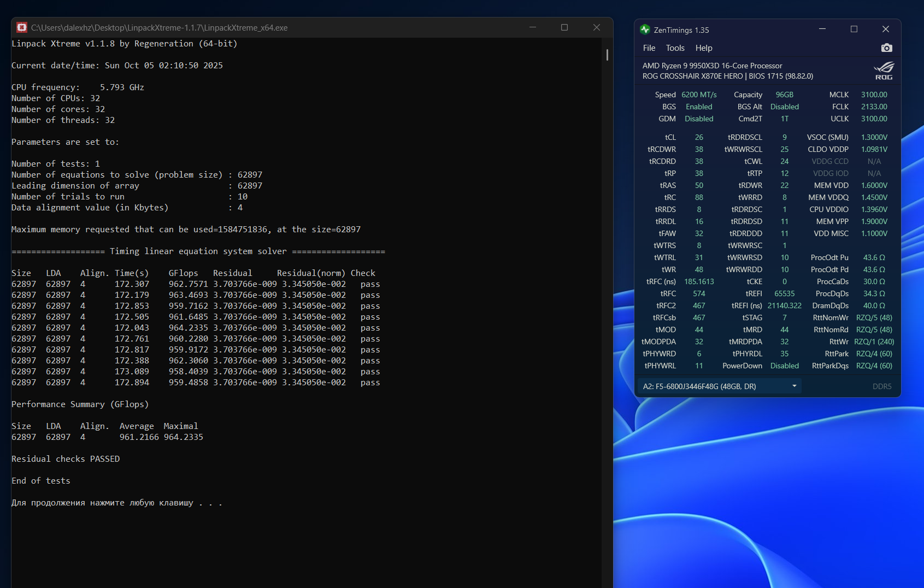
Task: Click the Linpack Xtreme console window icon
Action: click(x=22, y=27)
